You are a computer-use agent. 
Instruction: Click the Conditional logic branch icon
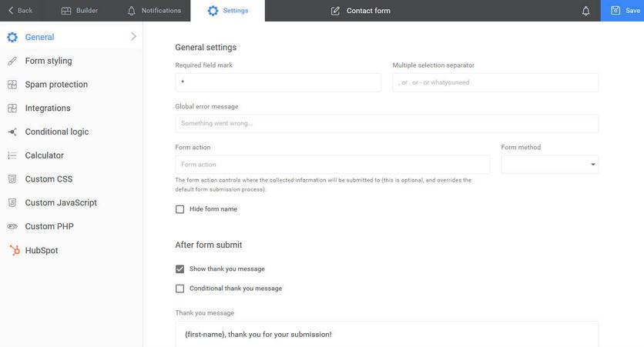12,132
